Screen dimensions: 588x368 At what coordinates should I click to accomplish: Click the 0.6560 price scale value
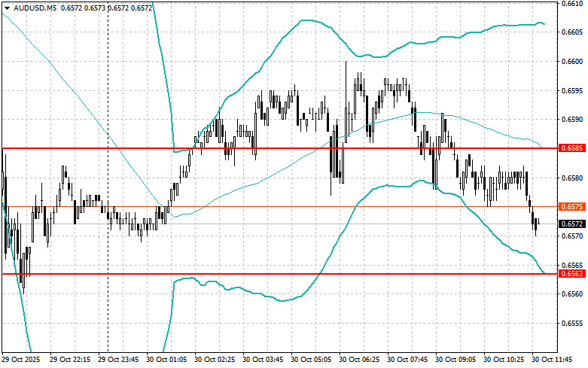(572, 293)
